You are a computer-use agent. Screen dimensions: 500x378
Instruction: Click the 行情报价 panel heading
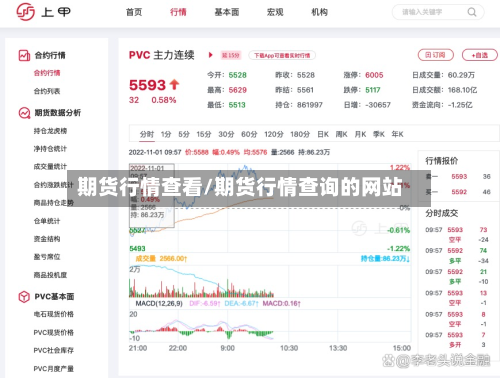(441, 161)
